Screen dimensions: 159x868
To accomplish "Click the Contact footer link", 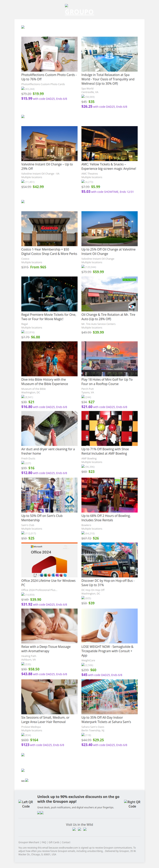I will (x=66, y=842).
